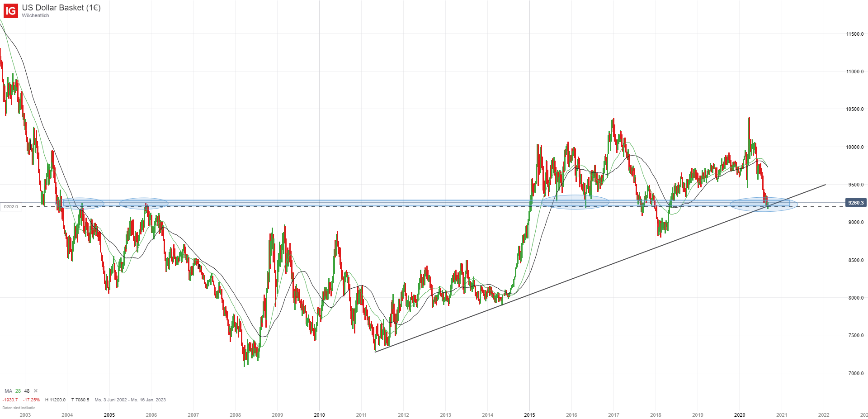Click the 2003 label on time axis
Screen dimensions: 868x419
click(25, 415)
